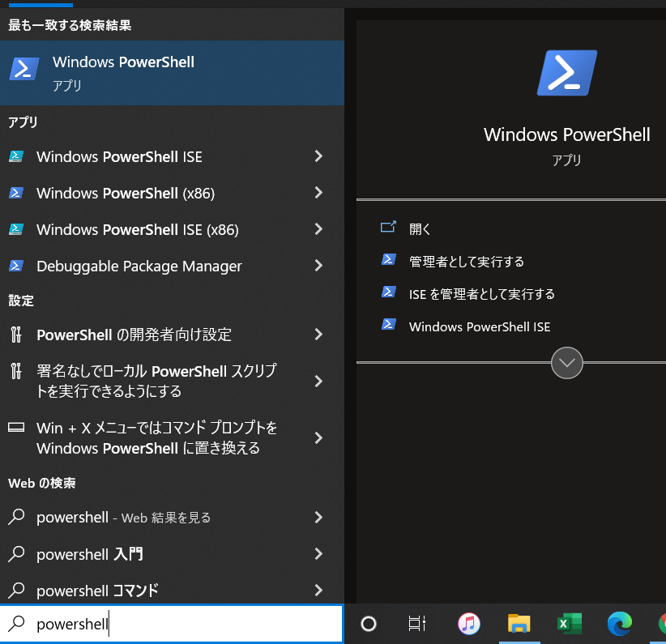Viewport: 666px width, 644px height.
Task: Open Excel from the taskbar
Action: [x=569, y=624]
